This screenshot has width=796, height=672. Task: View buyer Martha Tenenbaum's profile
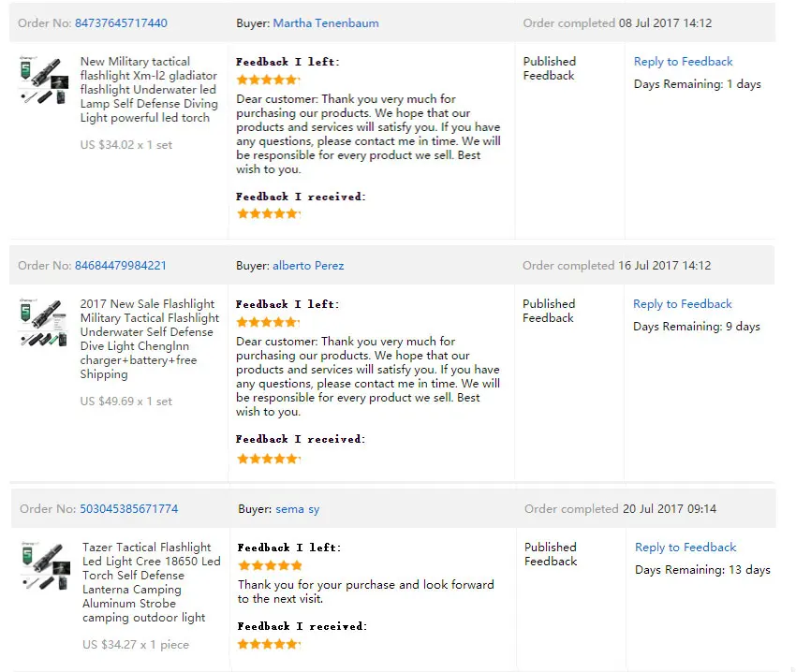coord(326,23)
